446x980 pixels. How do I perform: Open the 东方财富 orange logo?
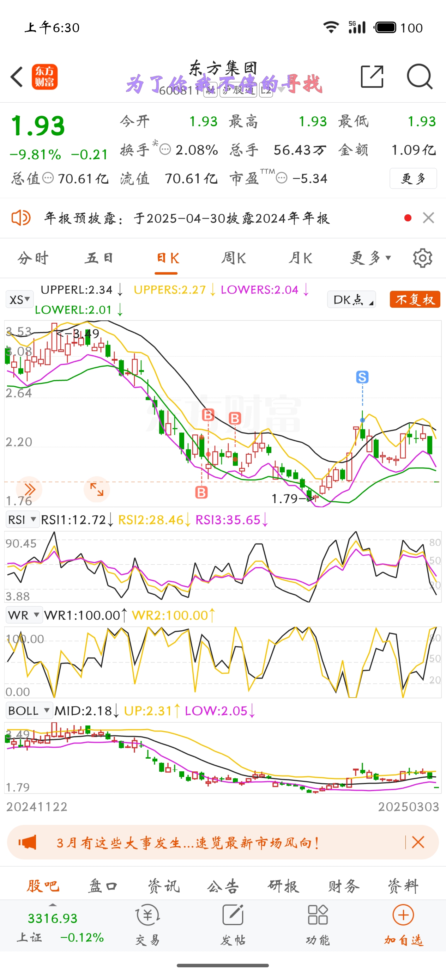click(x=44, y=77)
